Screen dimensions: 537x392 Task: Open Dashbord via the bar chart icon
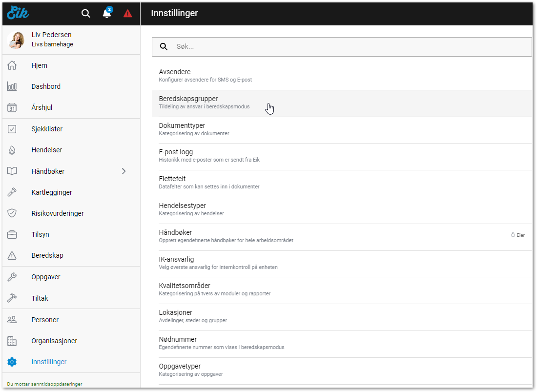pos(12,86)
